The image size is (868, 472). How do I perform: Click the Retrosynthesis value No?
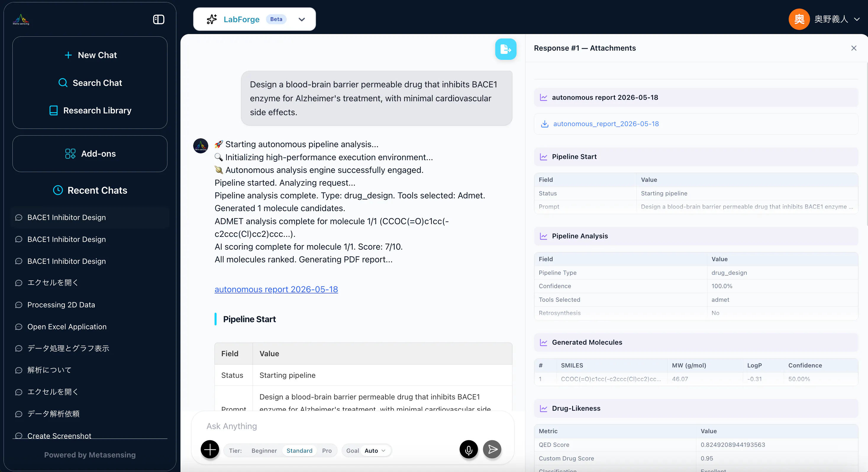tap(715, 313)
